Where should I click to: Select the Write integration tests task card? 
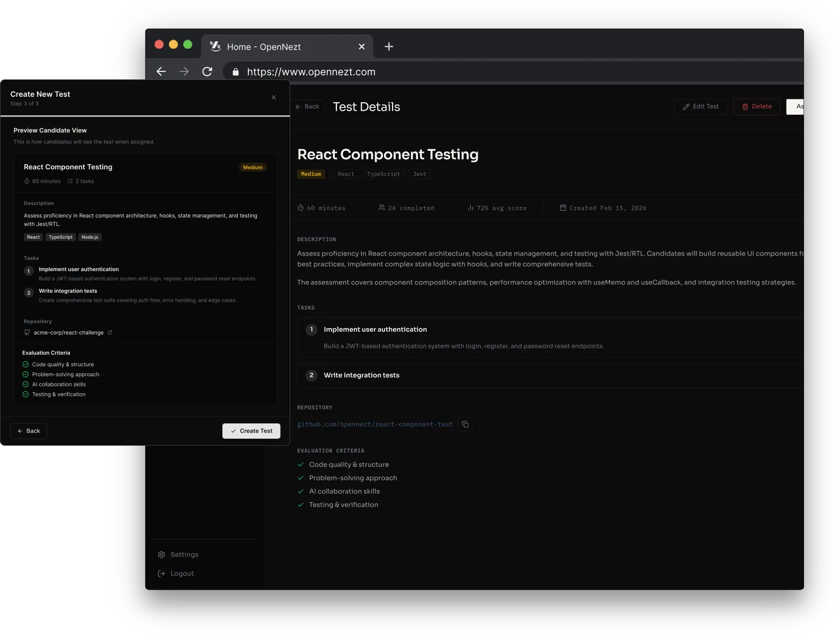tap(550, 375)
